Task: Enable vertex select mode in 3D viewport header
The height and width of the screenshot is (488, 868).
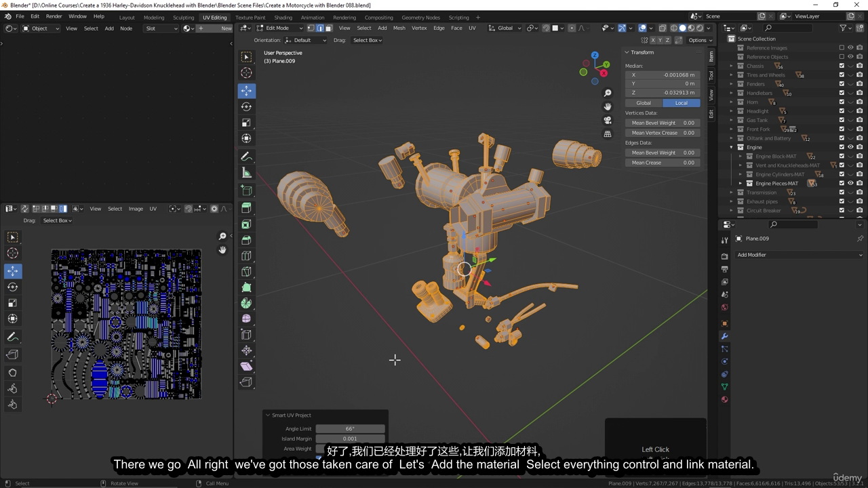Action: click(311, 28)
